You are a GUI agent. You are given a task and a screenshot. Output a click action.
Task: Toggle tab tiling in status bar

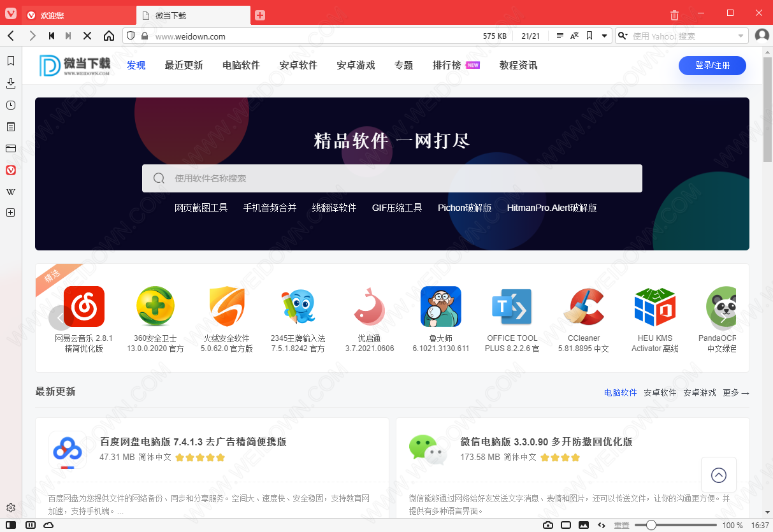point(30,525)
